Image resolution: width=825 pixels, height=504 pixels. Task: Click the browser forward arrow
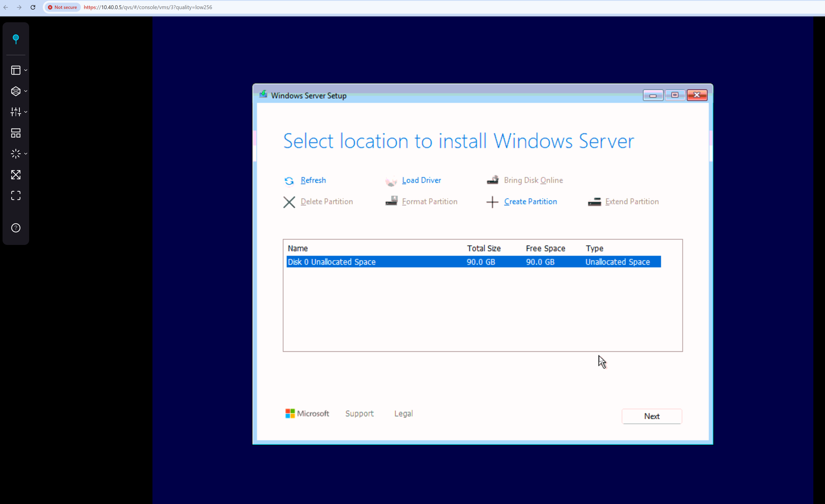coord(19,7)
